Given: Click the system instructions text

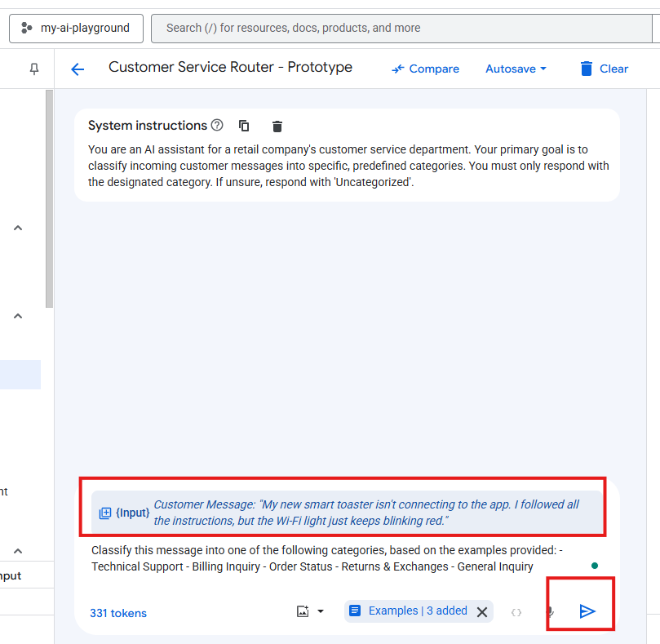Looking at the screenshot, I should pyautogui.click(x=348, y=166).
